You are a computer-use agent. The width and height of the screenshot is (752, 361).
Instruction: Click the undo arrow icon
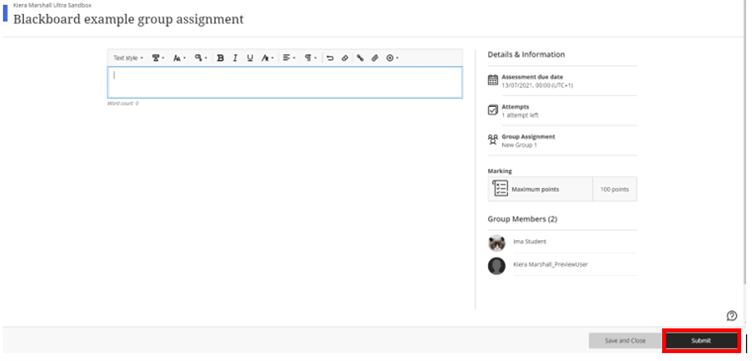point(330,58)
